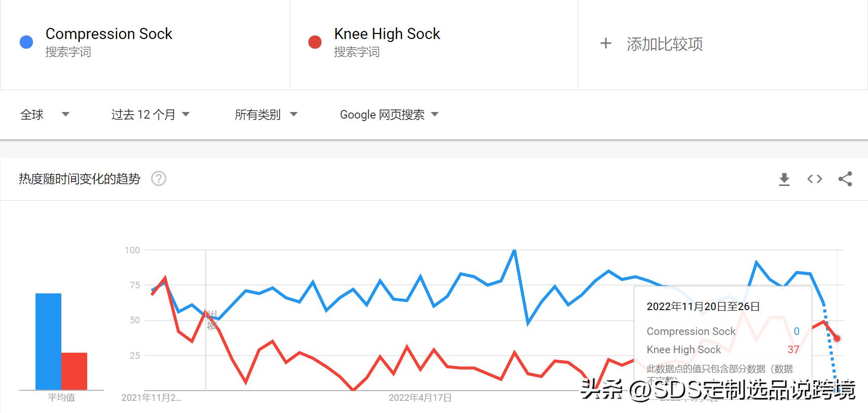Open help info for 热度随时间变化的趋势
This screenshot has height=413, width=868.
pos(160,179)
